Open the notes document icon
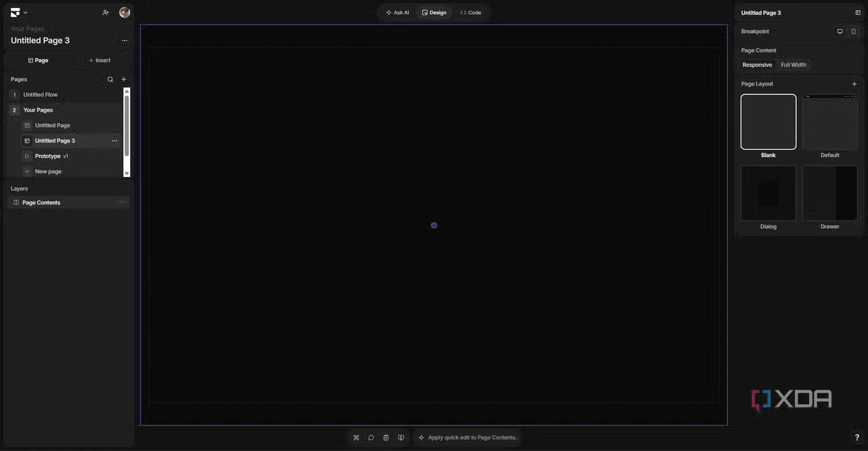This screenshot has height=451, width=868. 386,438
